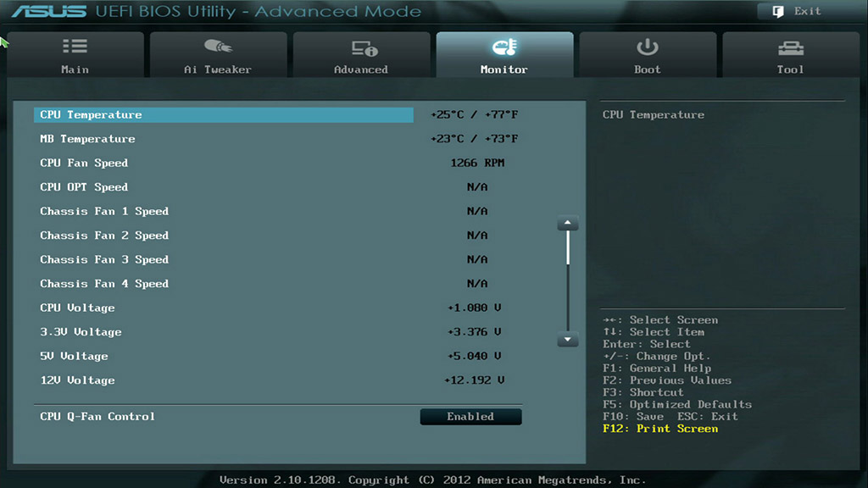Image resolution: width=868 pixels, height=488 pixels.
Task: Switch to the Tool tab
Action: [x=791, y=54]
